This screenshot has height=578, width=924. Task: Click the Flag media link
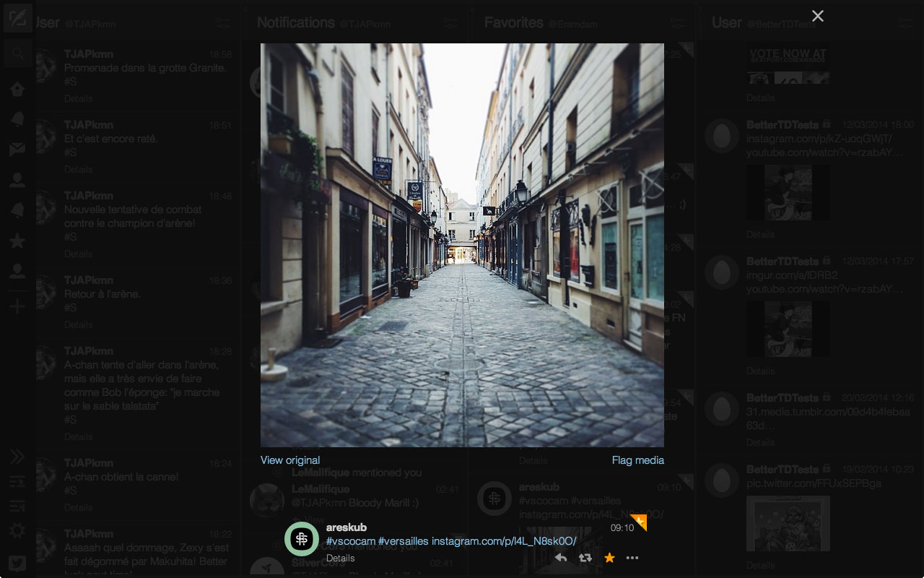(x=638, y=460)
